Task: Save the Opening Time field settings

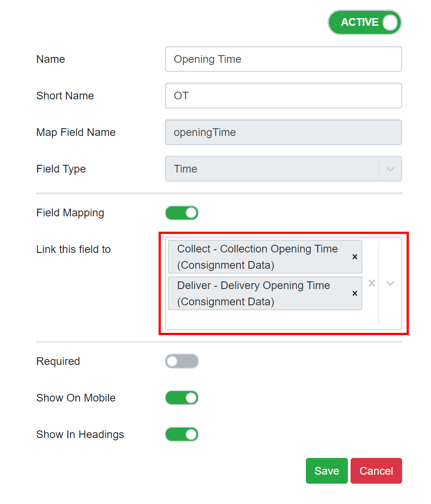Action: (x=327, y=471)
